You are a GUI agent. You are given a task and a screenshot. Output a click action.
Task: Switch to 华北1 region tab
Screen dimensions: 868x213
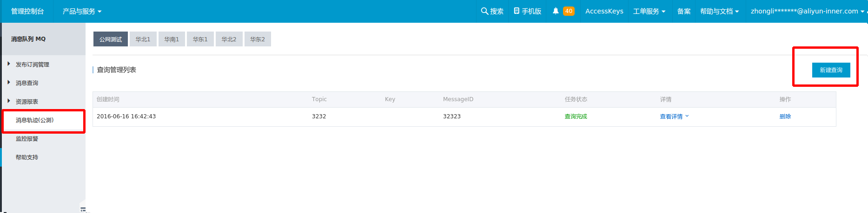[x=143, y=39]
